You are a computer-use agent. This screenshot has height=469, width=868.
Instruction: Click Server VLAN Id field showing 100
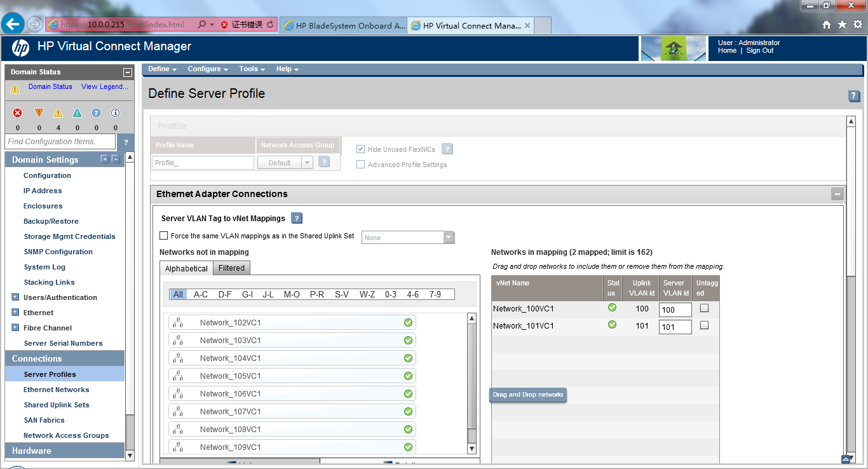pyautogui.click(x=675, y=309)
